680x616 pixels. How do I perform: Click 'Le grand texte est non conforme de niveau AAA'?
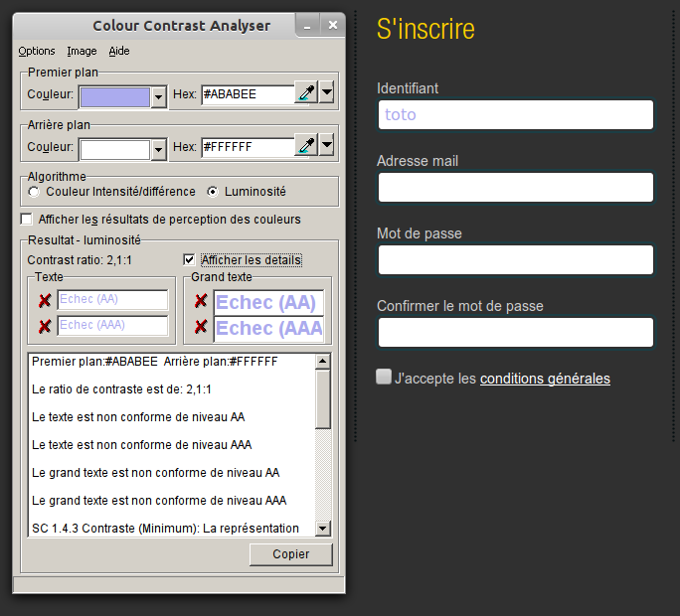coord(159,501)
